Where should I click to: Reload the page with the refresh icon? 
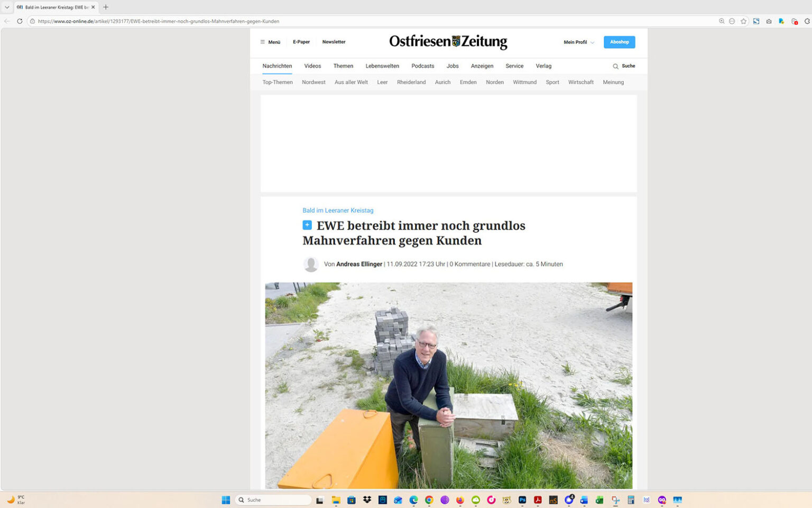(19, 21)
